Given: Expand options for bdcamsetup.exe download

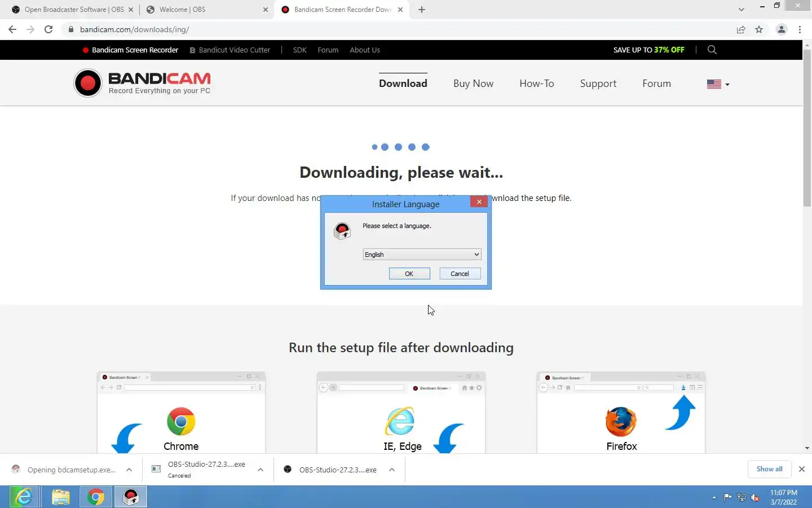Looking at the screenshot, I should coord(129,470).
